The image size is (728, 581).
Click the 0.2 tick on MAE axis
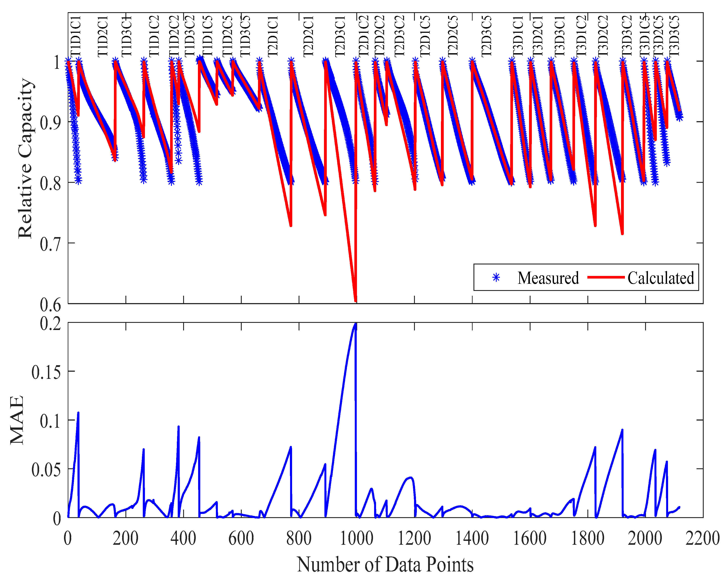(51, 324)
